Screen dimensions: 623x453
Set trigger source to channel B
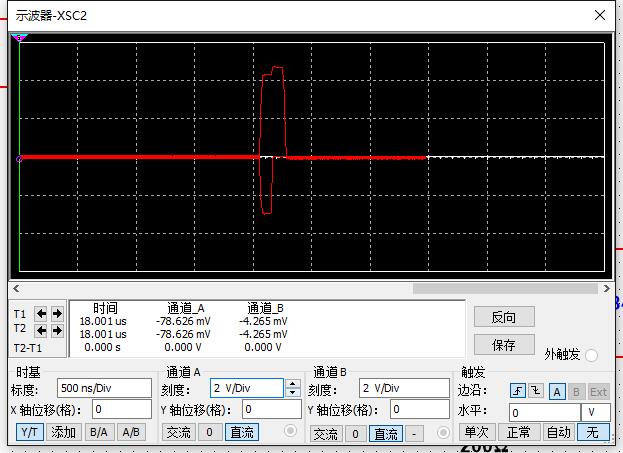pyautogui.click(x=576, y=392)
